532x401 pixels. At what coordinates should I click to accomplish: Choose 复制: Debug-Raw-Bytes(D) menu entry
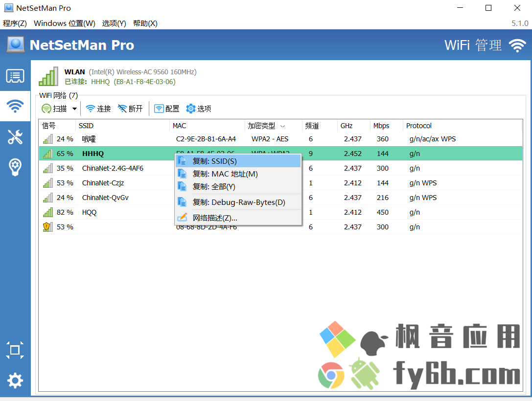coord(238,202)
